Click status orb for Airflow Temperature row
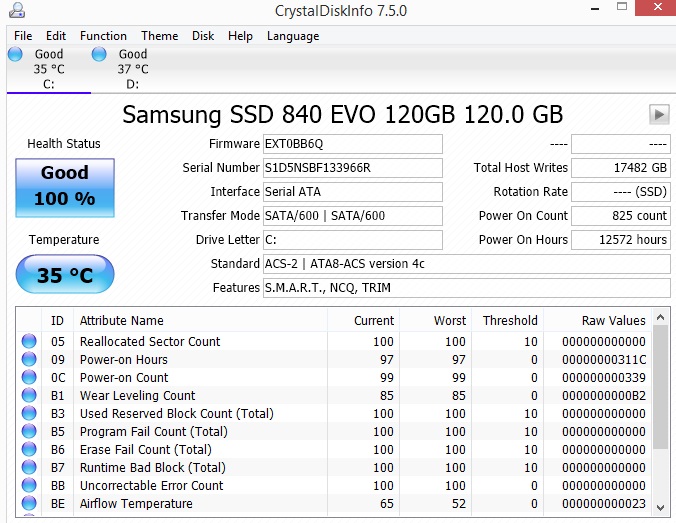Viewport: 676px width, 523px height. click(29, 503)
